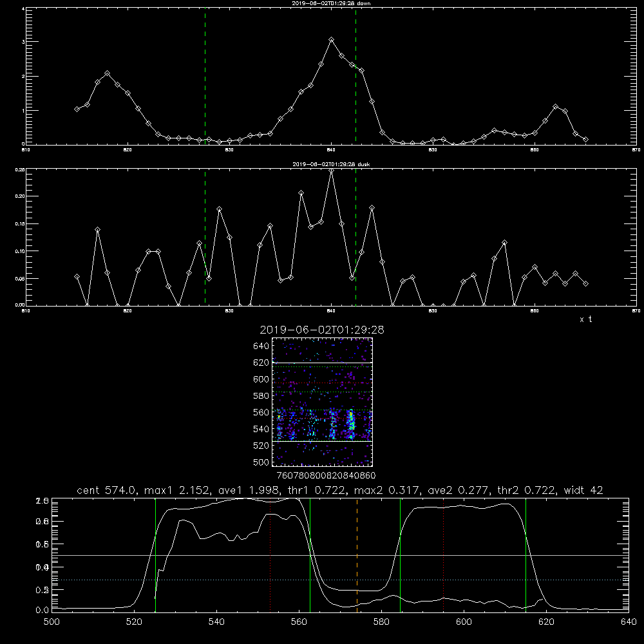Click the dawn plot y-axis label 3

(23, 42)
